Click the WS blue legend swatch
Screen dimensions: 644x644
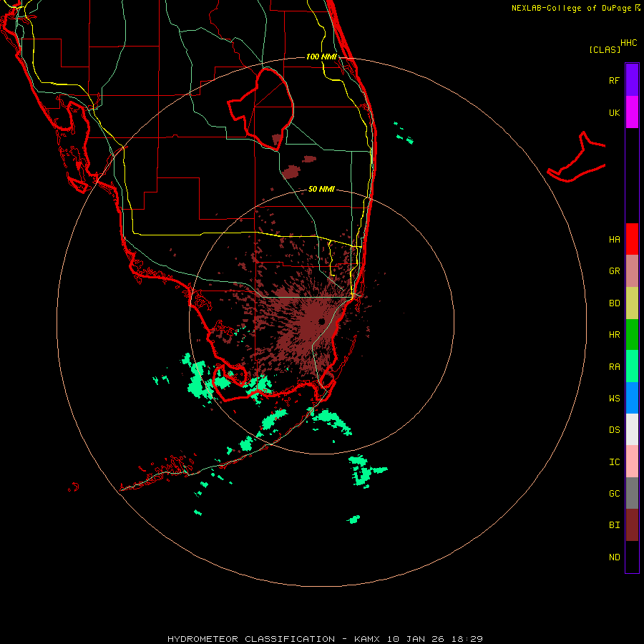point(632,398)
